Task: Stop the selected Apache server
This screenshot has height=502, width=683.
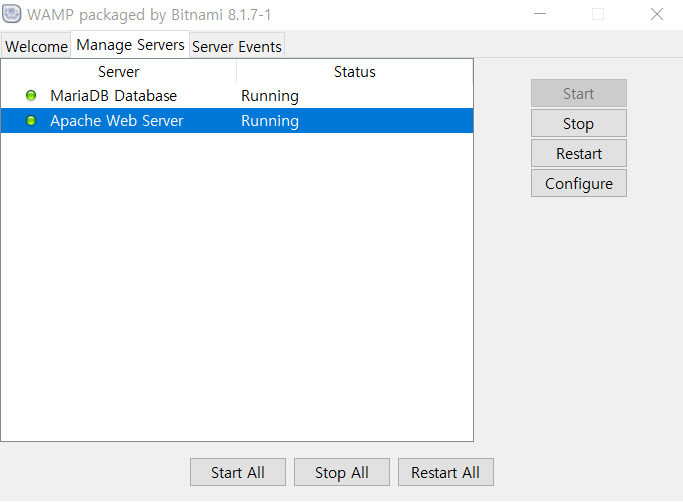Action: pyautogui.click(x=578, y=123)
